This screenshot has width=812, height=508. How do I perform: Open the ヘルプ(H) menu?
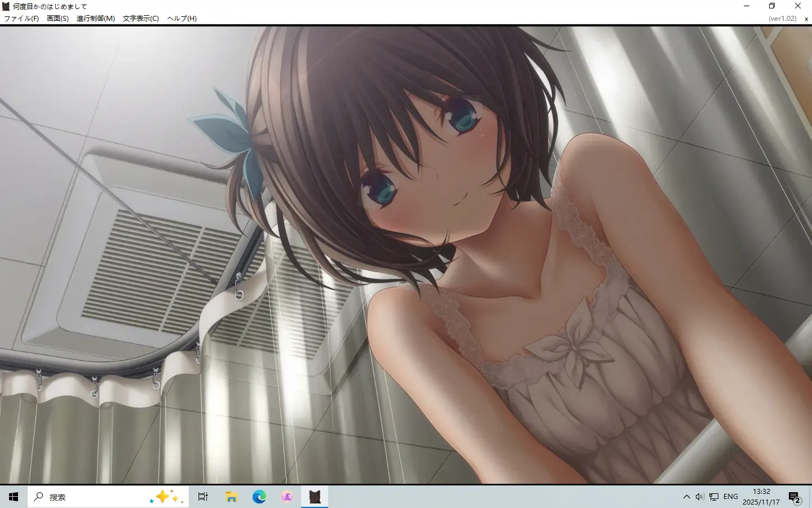coord(182,19)
